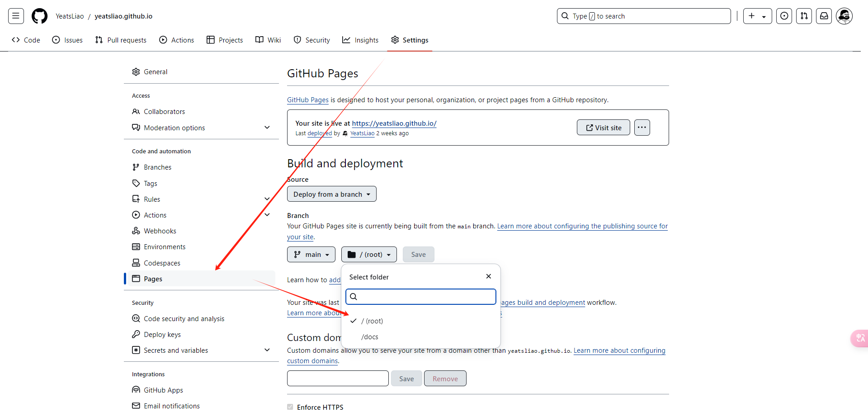This screenshot has height=412, width=868.
Task: Open the yeatsliao.github.io repository breadcrumb
Action: pos(123,16)
